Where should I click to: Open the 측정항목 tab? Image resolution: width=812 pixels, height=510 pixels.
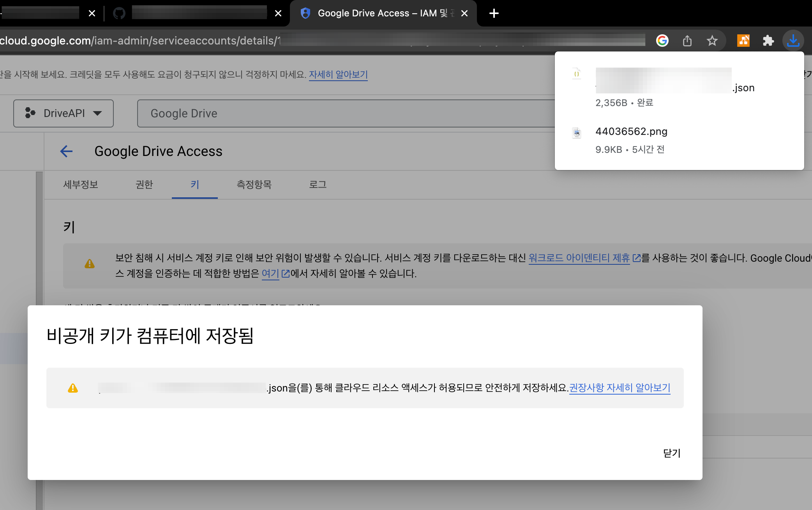(254, 184)
